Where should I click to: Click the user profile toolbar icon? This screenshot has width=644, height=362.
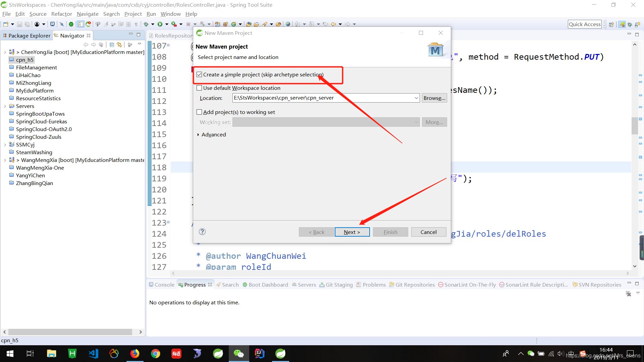[37, 24]
